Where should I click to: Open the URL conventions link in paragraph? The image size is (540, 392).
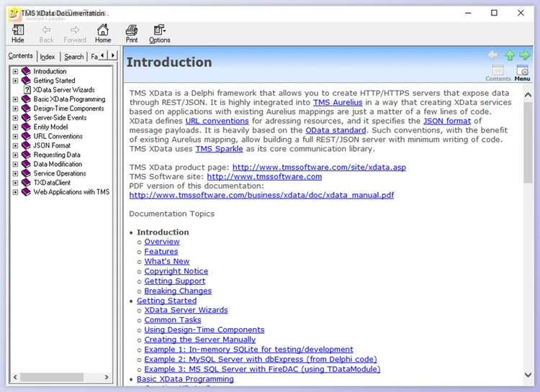217,121
